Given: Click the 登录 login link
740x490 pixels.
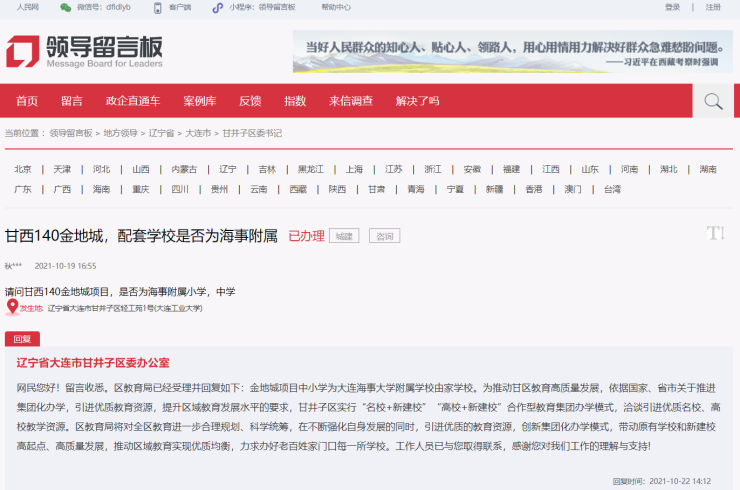Looking at the screenshot, I should click(672, 8).
